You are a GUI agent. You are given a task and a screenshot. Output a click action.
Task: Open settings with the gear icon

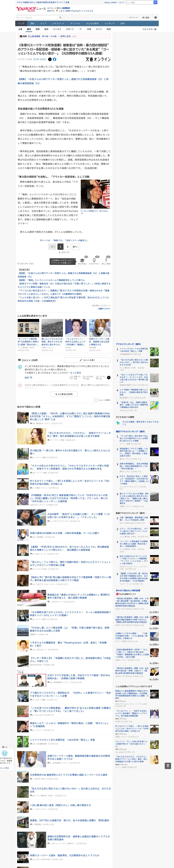point(155,18)
